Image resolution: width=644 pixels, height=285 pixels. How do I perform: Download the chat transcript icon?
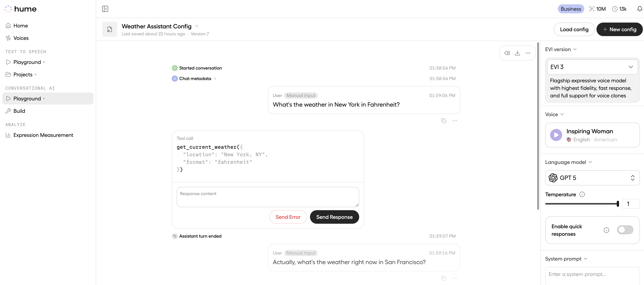pyautogui.click(x=517, y=53)
